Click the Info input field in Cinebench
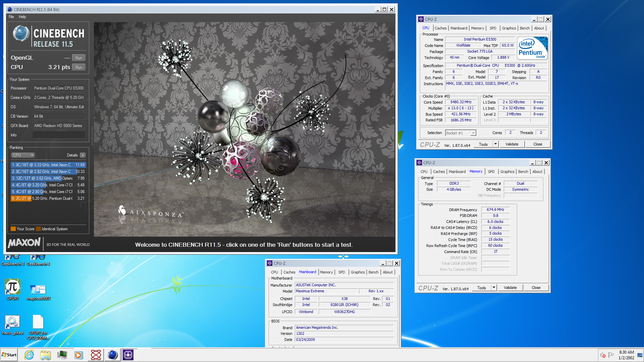 click(x=59, y=135)
